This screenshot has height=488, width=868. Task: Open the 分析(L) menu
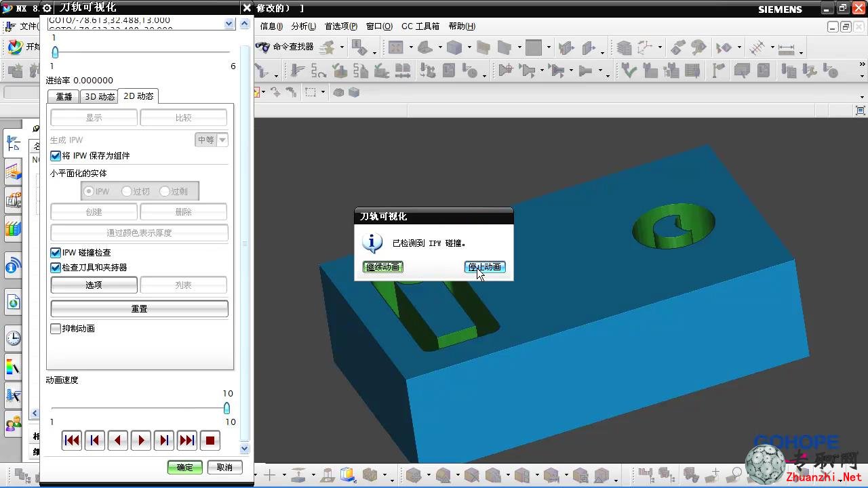303,26
